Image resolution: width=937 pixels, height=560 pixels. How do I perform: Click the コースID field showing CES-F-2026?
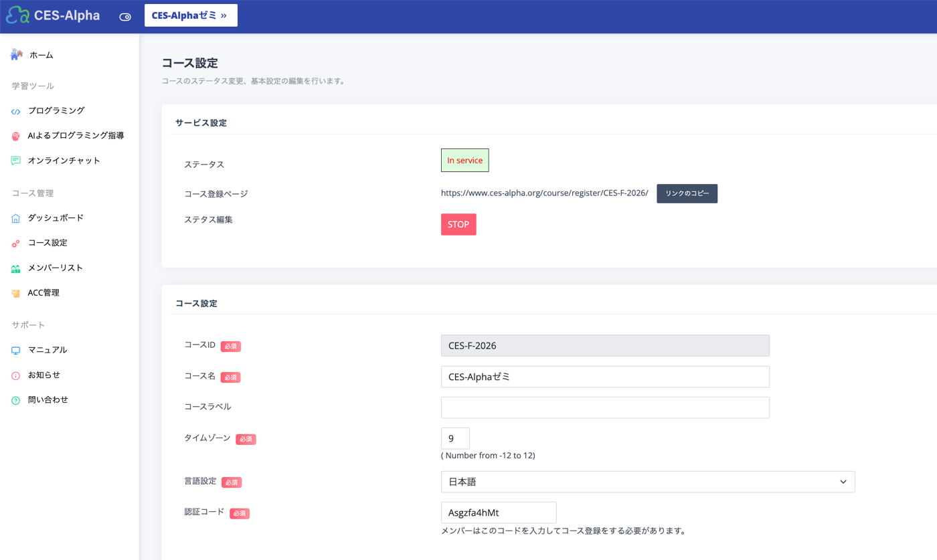click(x=605, y=345)
